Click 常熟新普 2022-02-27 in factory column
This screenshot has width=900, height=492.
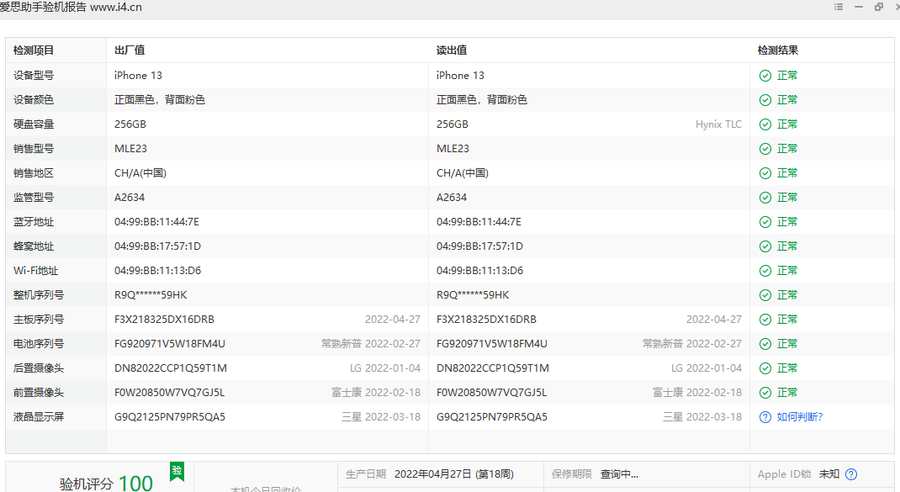coord(371,344)
